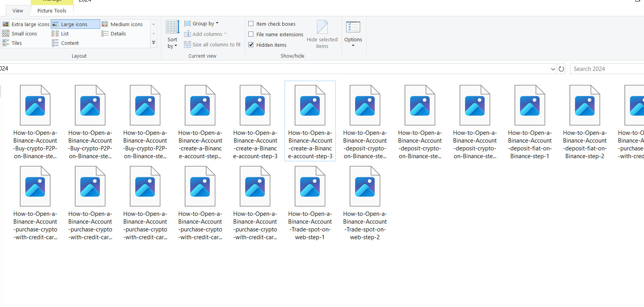Switch to Small icons layout
The image size is (644, 307).
pos(20,34)
